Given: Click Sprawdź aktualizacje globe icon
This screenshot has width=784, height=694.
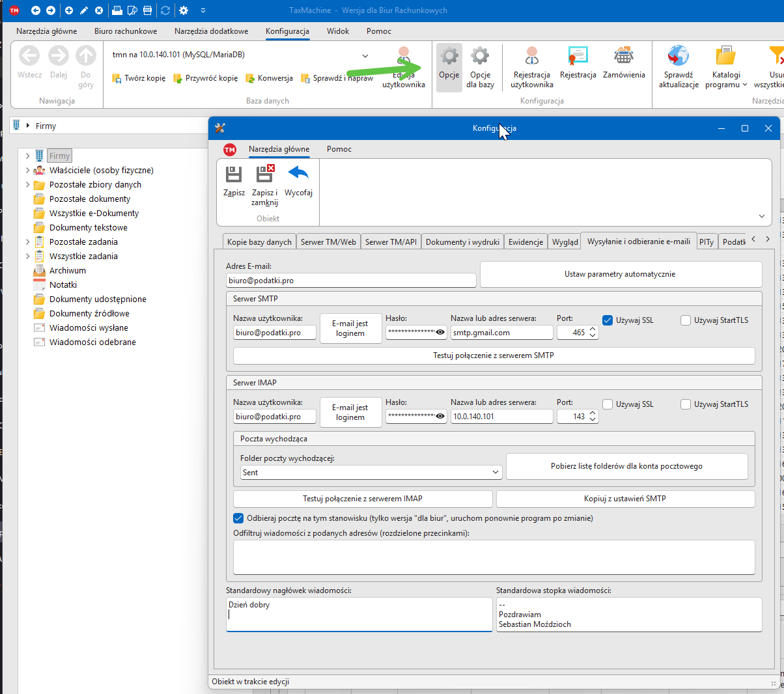Looking at the screenshot, I should (x=678, y=57).
